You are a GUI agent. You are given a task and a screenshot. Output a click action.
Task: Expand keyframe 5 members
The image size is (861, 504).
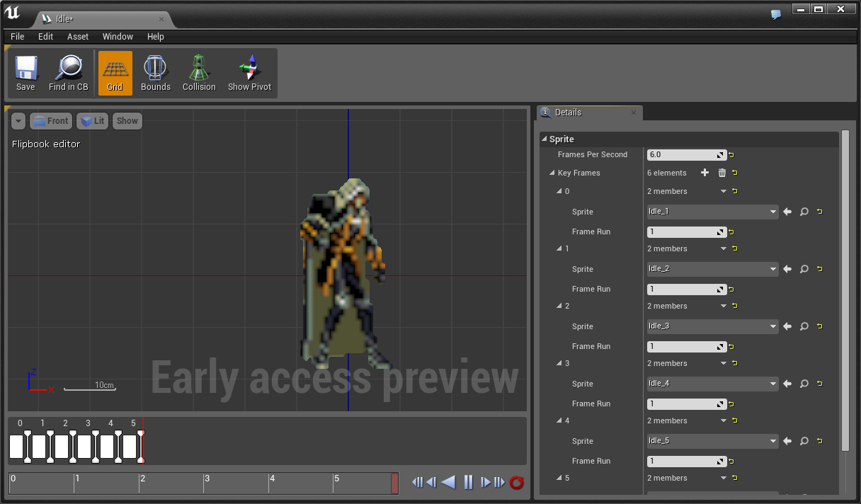[559, 478]
